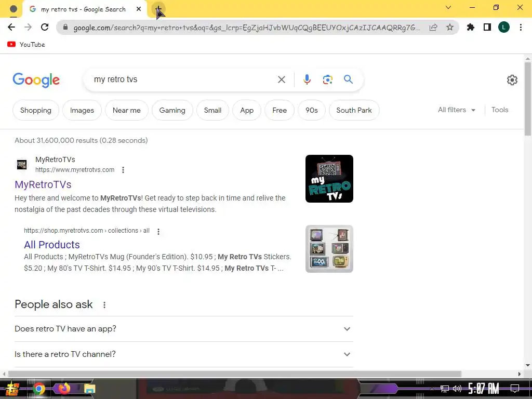532x399 pixels.
Task: Open the My Retro TVs logo thumbnail
Action: 329,179
